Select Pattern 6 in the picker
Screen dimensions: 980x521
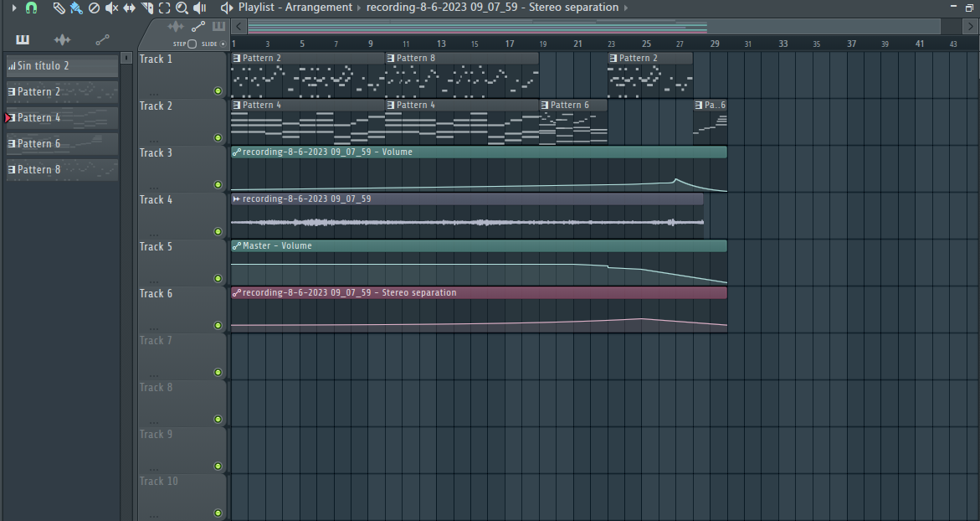coord(62,144)
